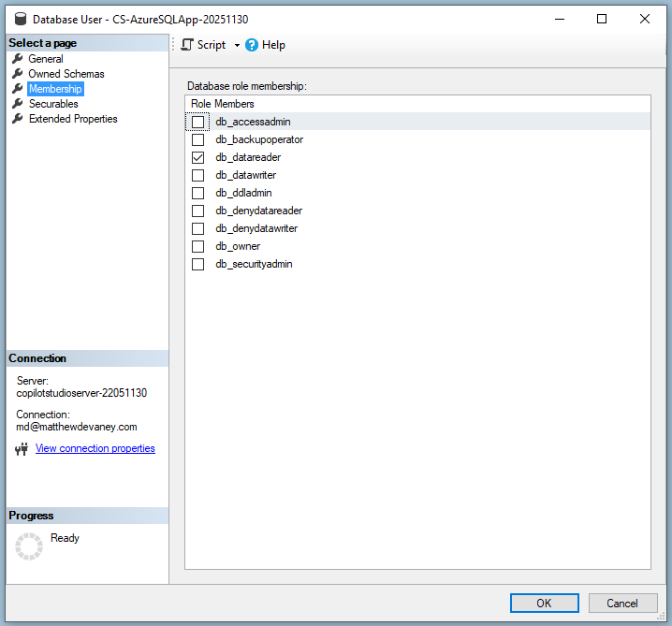Click the connection properties plug icon
Viewport: 672px width, 626px height.
pyautogui.click(x=22, y=449)
